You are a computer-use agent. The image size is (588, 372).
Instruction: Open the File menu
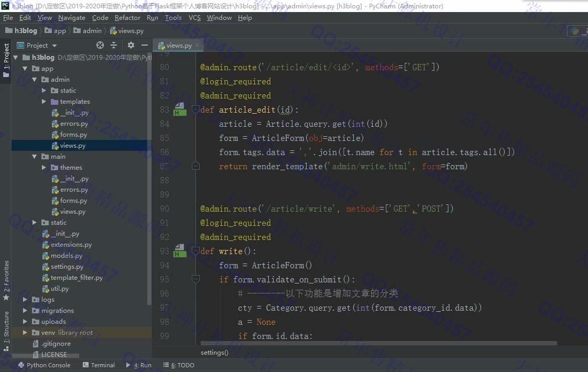coord(8,18)
